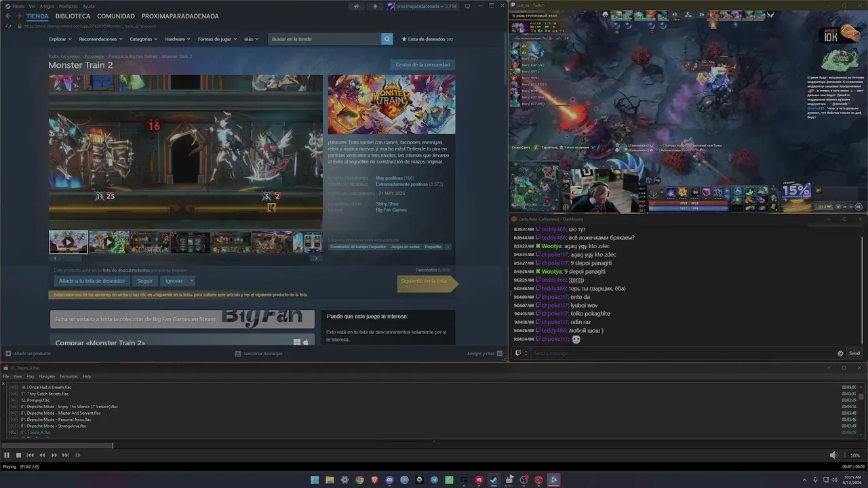Open Centro de la comunidad
The image size is (868, 488).
422,64
